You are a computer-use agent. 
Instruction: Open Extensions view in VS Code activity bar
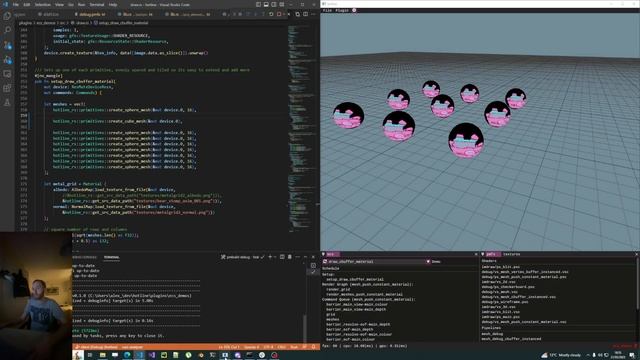click(7, 88)
